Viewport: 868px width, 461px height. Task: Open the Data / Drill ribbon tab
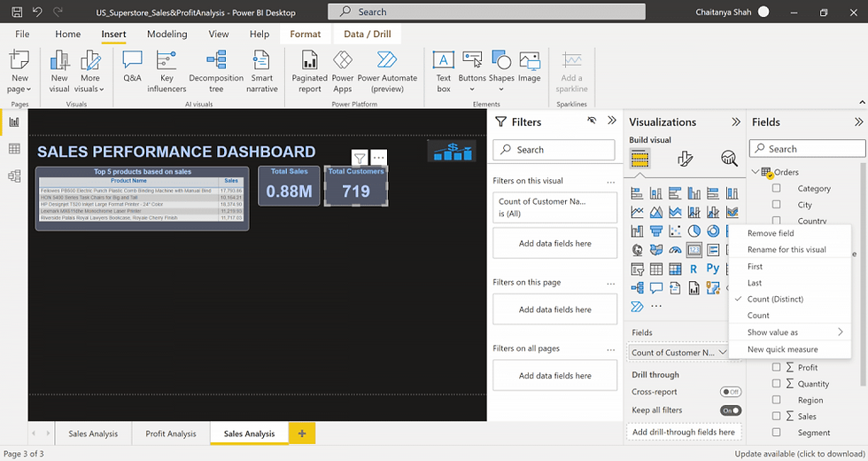click(x=367, y=34)
